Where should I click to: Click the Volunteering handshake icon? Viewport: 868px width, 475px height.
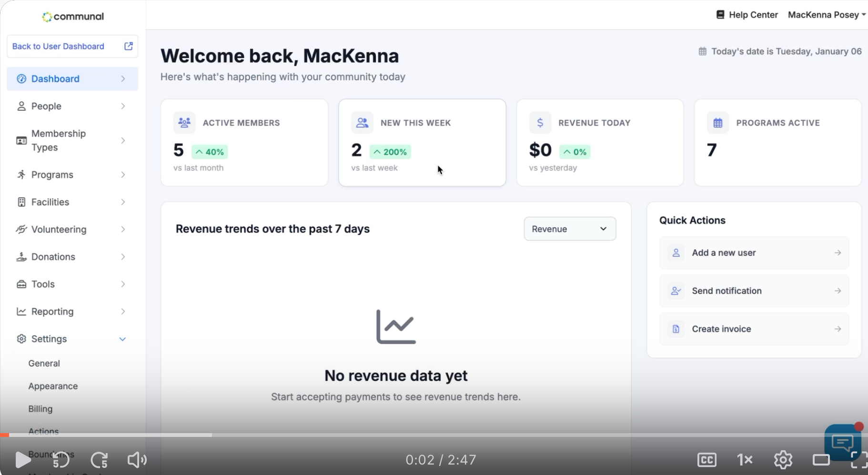tap(21, 229)
